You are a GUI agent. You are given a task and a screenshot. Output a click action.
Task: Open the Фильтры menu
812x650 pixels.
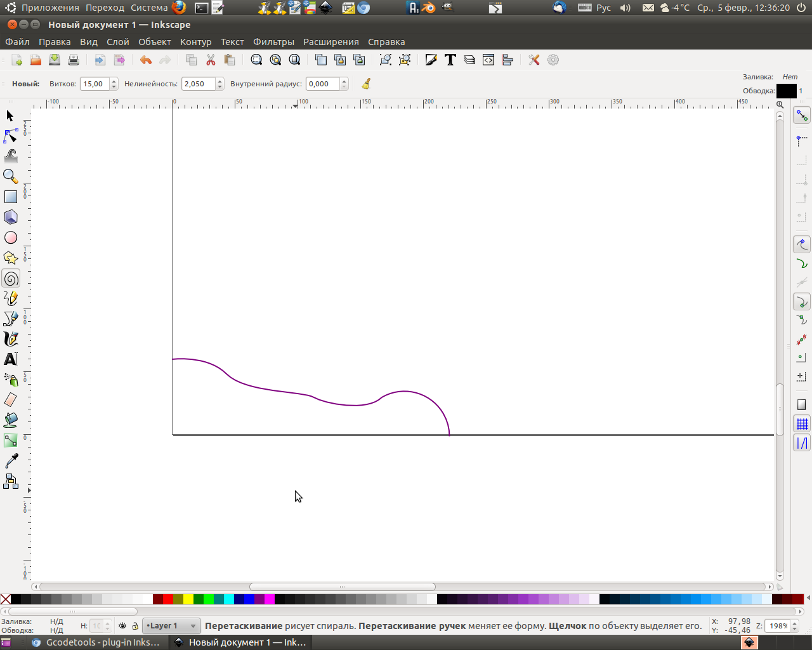pos(273,42)
